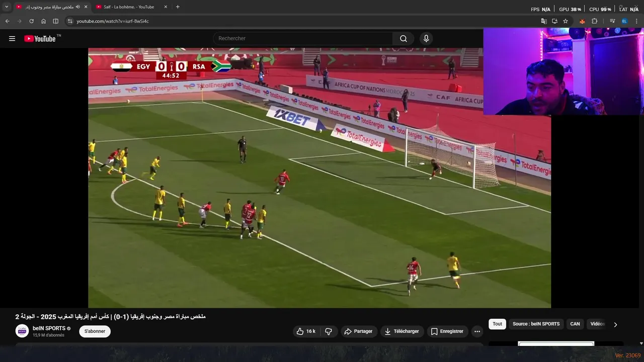Viewport: 644px width, 362px height.
Task: Save video with Enregistrer button
Action: pyautogui.click(x=447, y=331)
